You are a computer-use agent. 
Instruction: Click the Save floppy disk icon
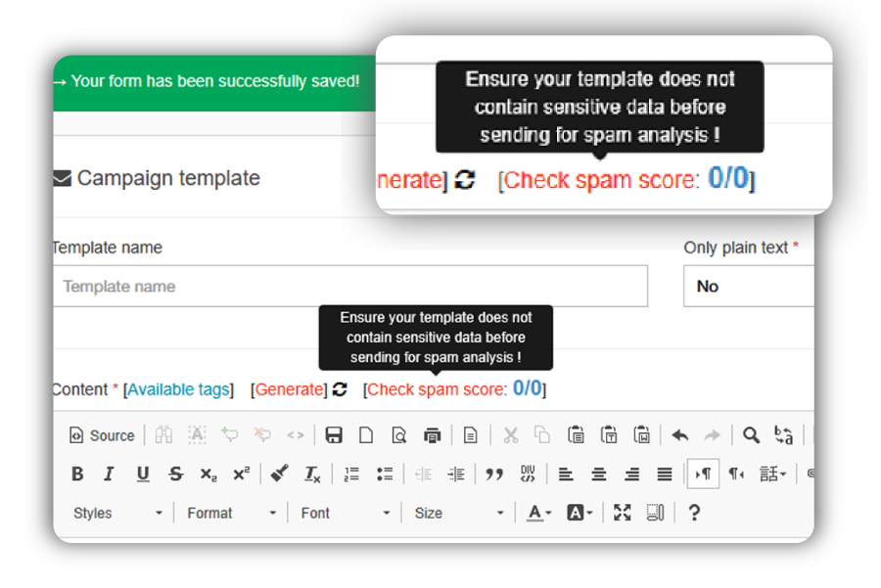[x=334, y=435]
